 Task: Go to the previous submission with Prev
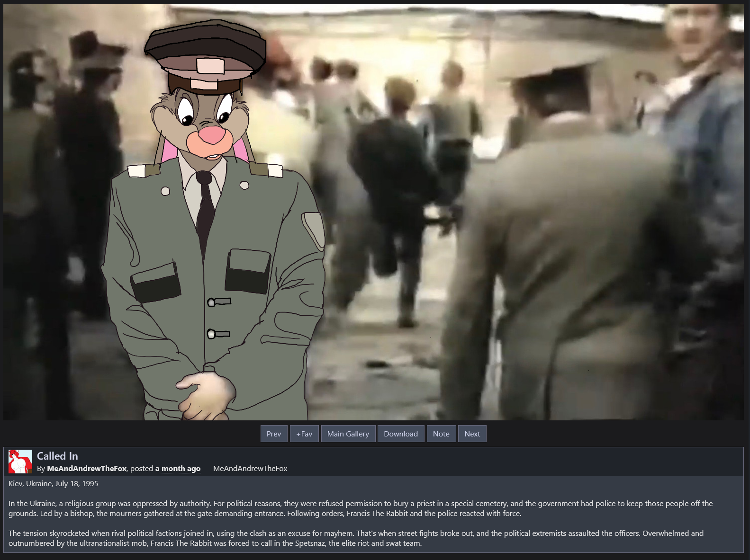tap(274, 434)
